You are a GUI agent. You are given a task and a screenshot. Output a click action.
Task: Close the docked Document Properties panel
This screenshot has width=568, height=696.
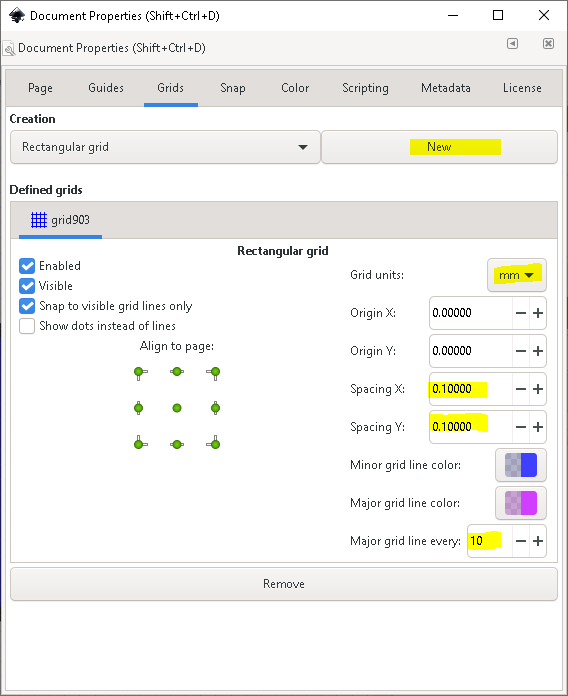[548, 44]
